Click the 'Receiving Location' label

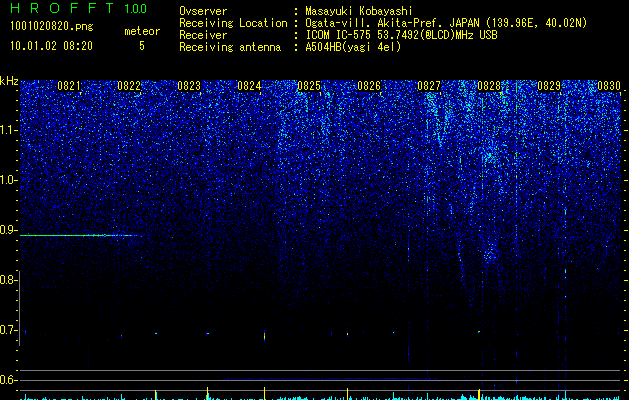tap(233, 23)
